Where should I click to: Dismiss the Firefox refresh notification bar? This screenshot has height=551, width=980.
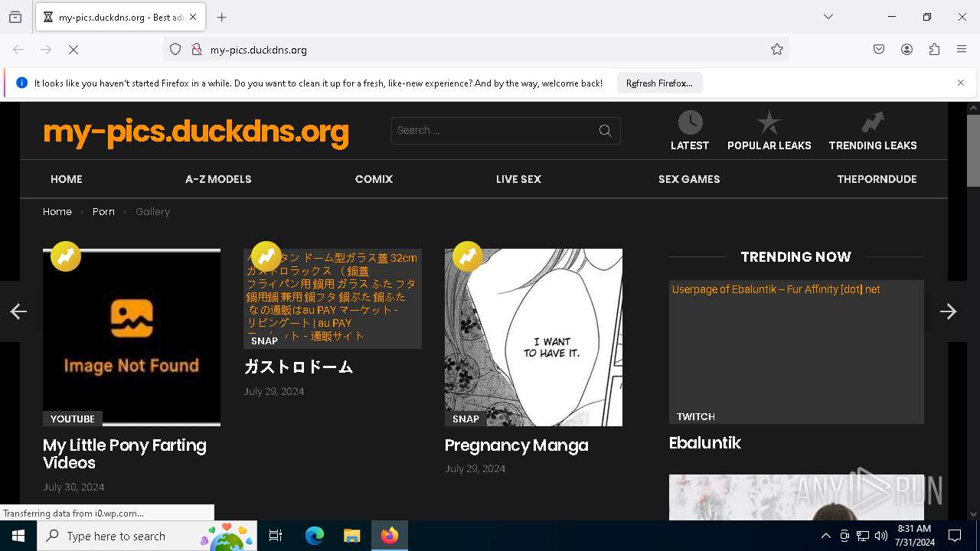pyautogui.click(x=961, y=83)
